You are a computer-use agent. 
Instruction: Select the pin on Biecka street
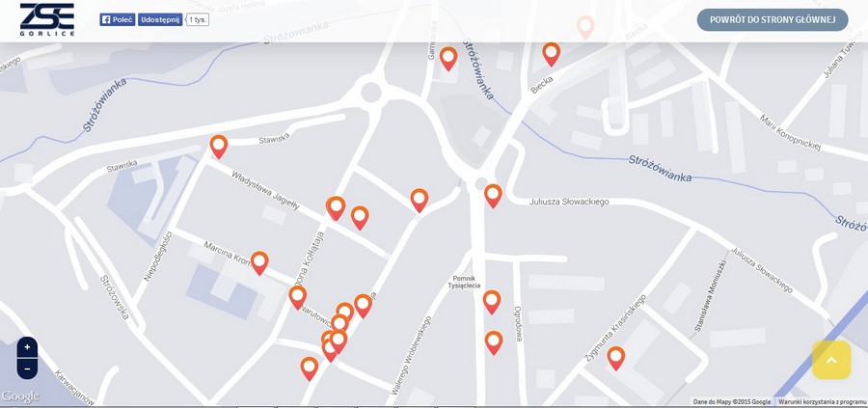pos(551,54)
